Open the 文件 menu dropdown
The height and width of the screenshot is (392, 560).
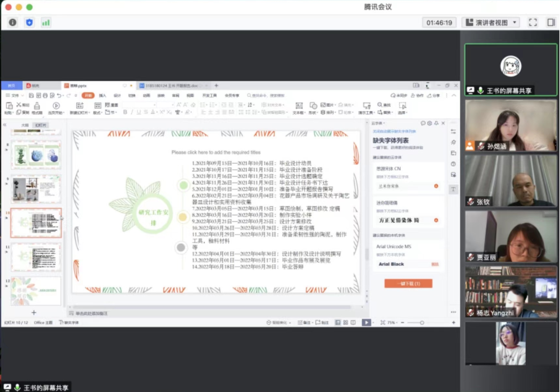coord(15,95)
